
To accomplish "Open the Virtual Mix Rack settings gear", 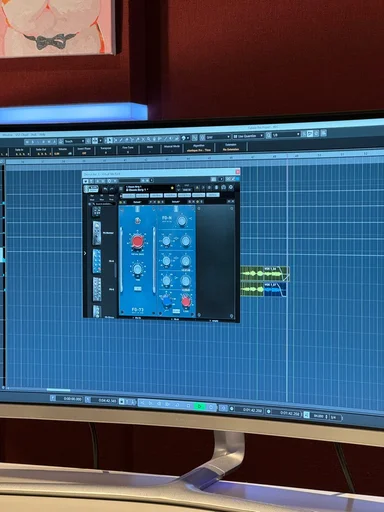I will pos(231,187).
